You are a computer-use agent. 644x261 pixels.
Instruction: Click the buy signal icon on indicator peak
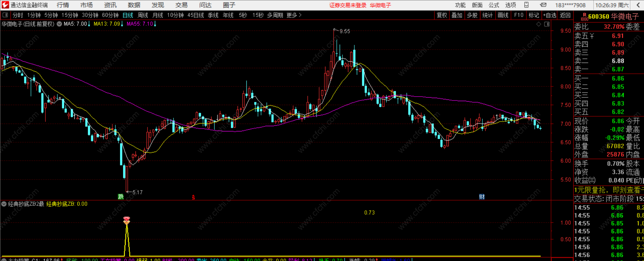click(127, 221)
